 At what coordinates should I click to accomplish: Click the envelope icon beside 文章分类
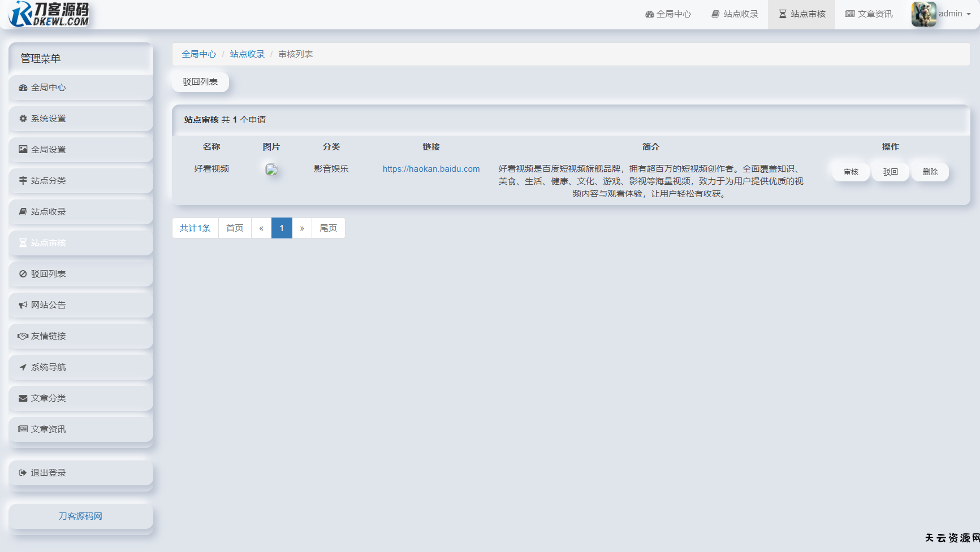click(x=23, y=398)
